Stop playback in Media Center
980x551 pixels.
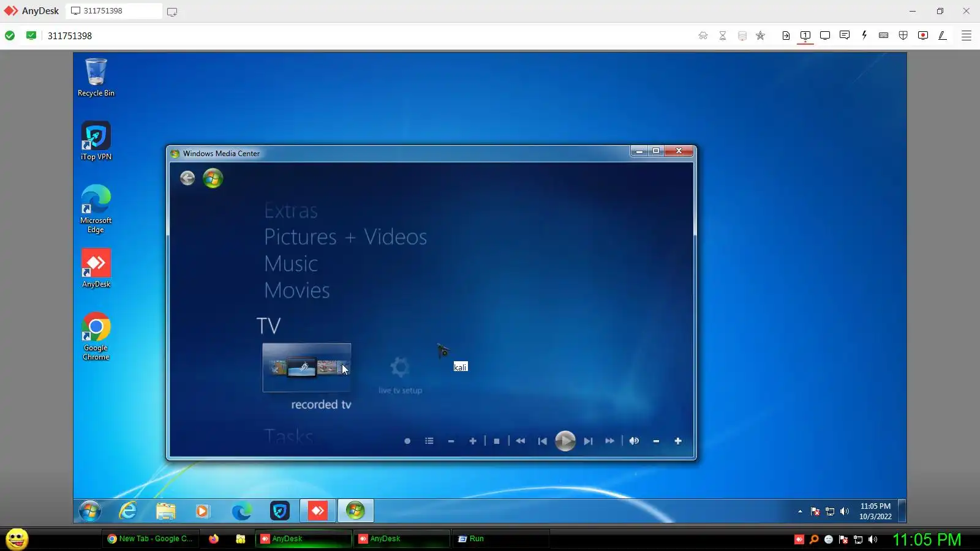tap(497, 441)
